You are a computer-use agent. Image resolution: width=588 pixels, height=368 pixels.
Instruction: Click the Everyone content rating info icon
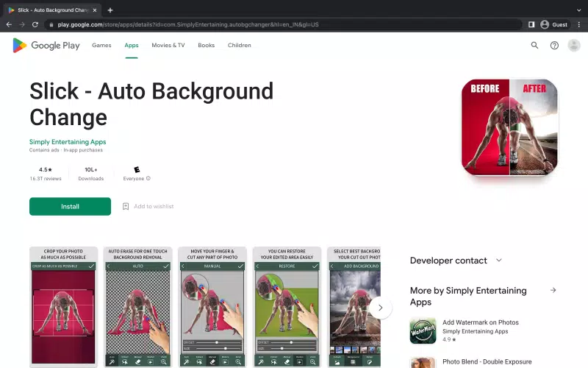[148, 178]
